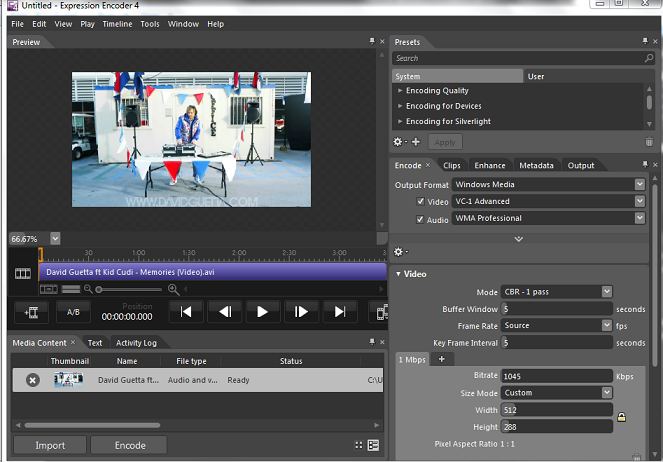Switch Media Content to details list view

coord(373,445)
